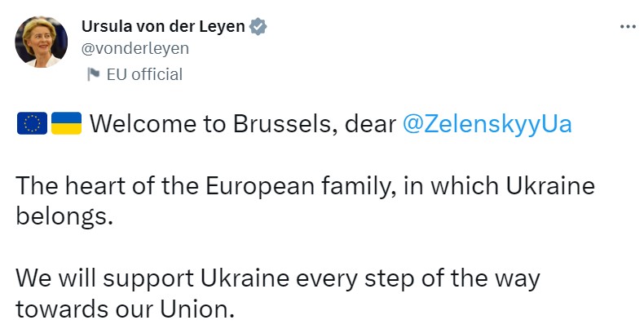Click the Ukraine flag emoji

coord(66,124)
